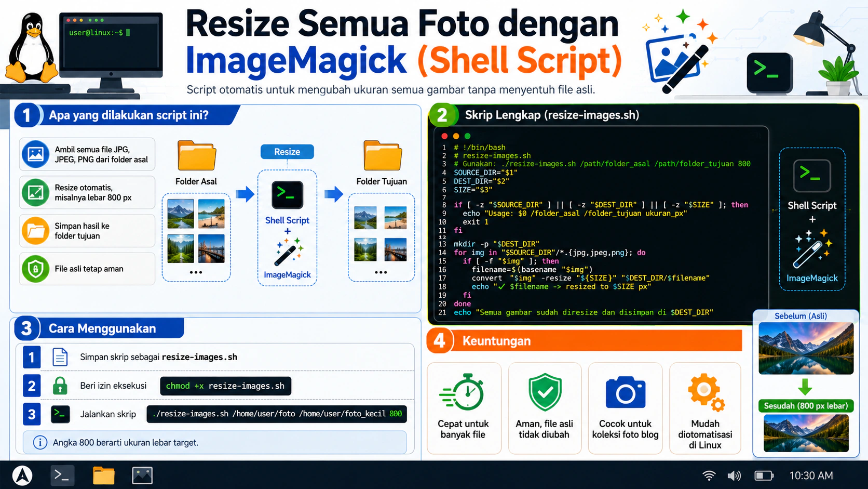Click the green lock icon beside Beri izin
The height and width of the screenshot is (489, 868).
click(x=60, y=386)
